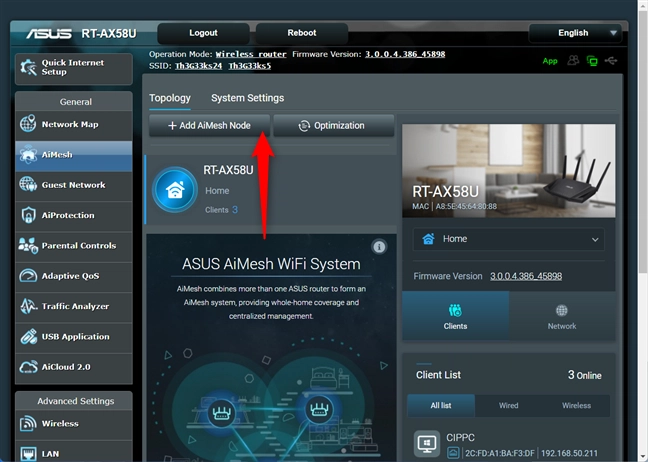Click the info icon on AiMesh banner
This screenshot has width=648, height=462.
point(379,247)
